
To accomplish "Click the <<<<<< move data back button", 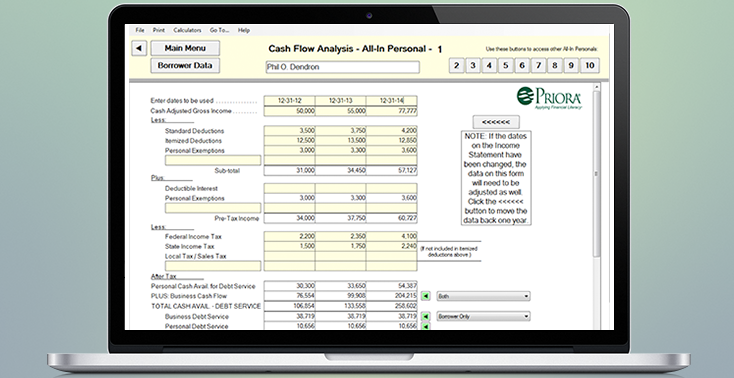I will 496,122.
